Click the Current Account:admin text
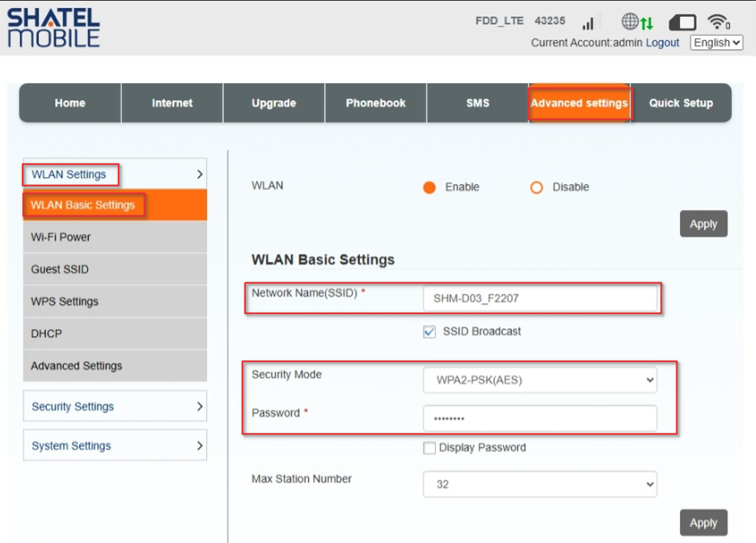 (x=586, y=43)
